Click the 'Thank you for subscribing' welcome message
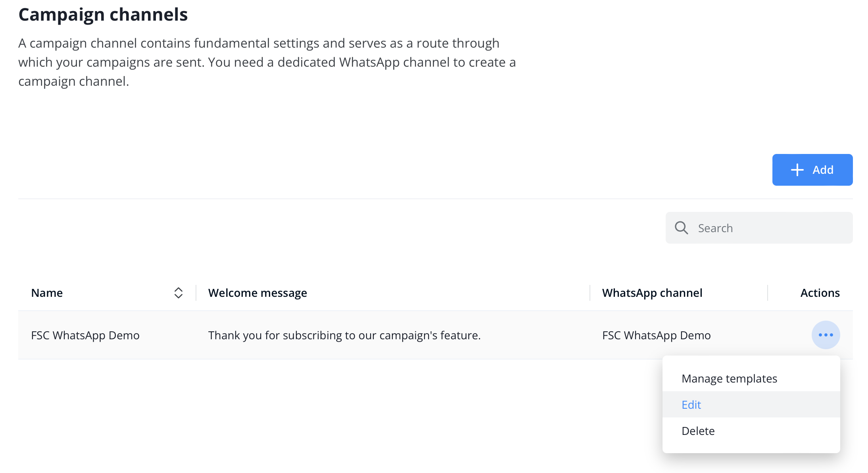 (344, 335)
